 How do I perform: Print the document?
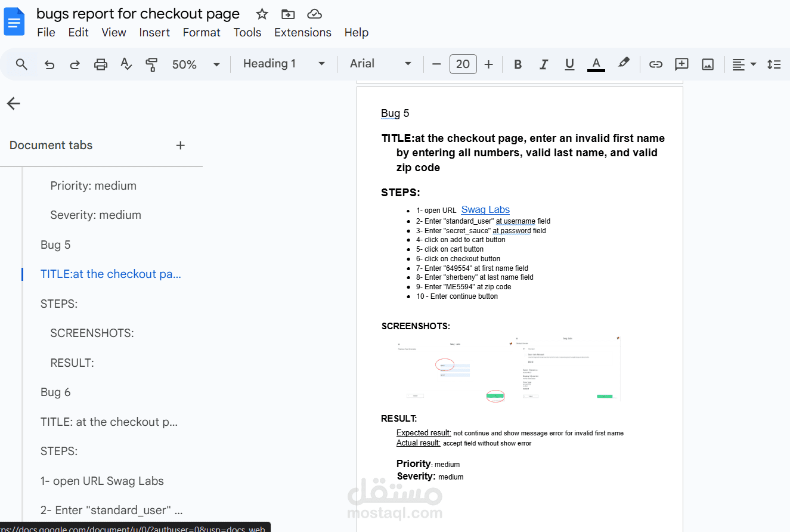[101, 64]
